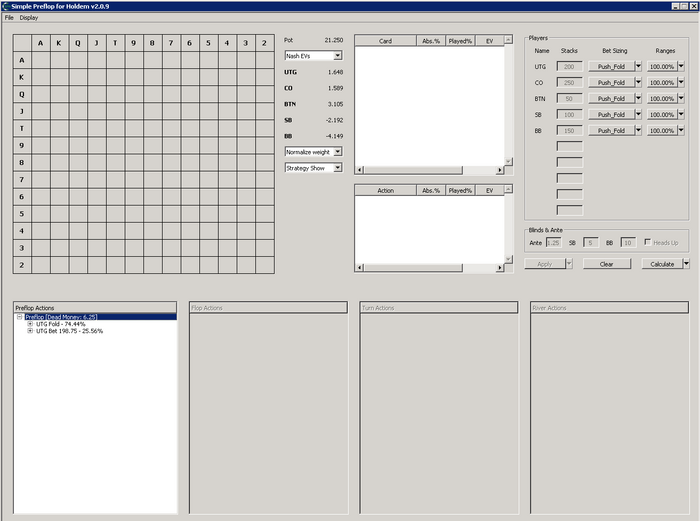Click the Calculate button
This screenshot has height=521, width=700.
(662, 264)
